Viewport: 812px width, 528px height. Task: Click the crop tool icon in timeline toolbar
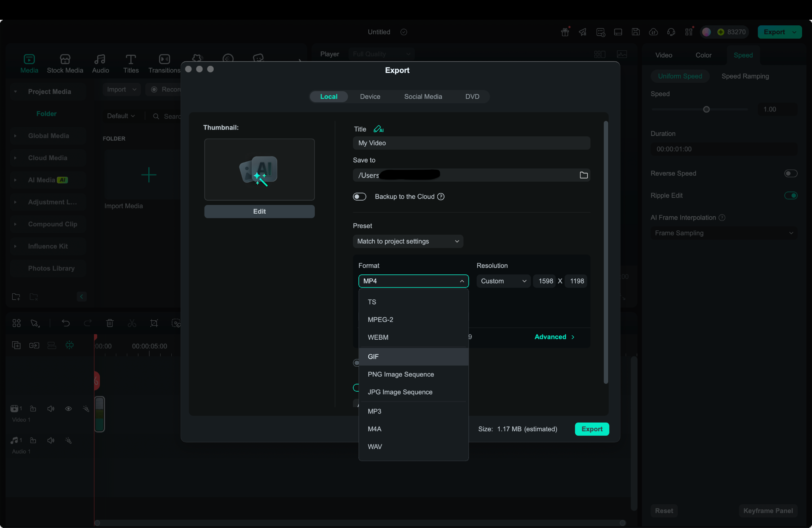pos(154,323)
